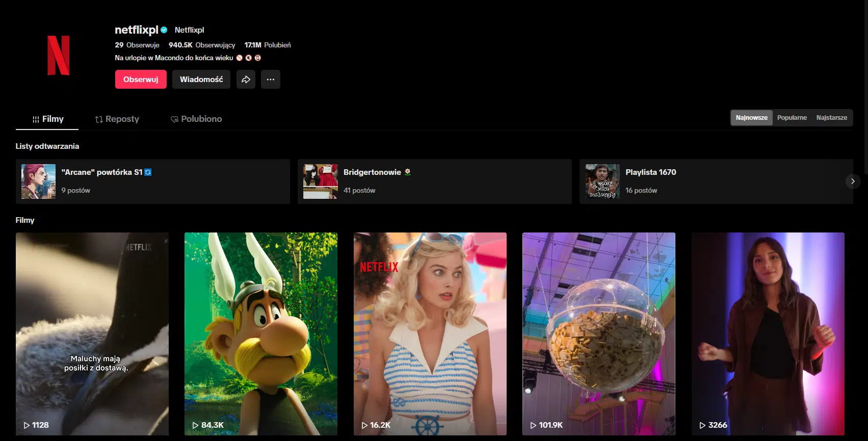Switch to the Filmy tab
The image size is (868, 441).
coord(47,119)
